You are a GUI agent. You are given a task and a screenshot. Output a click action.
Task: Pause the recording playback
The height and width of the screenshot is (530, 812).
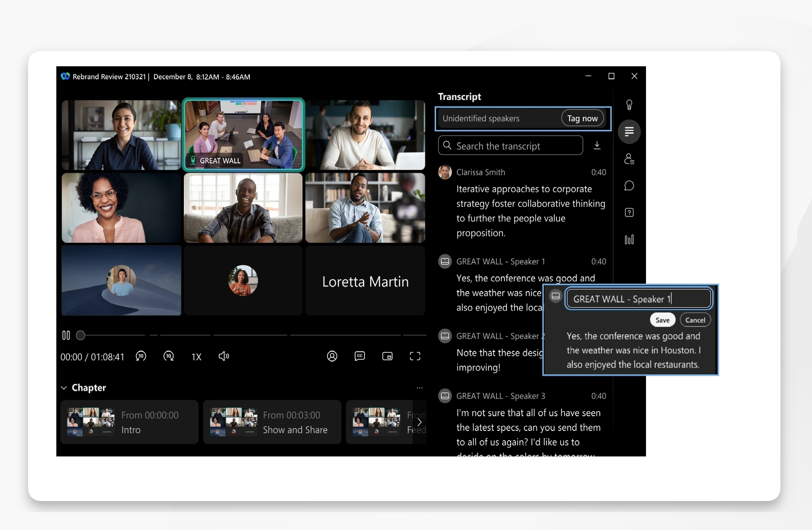66,336
